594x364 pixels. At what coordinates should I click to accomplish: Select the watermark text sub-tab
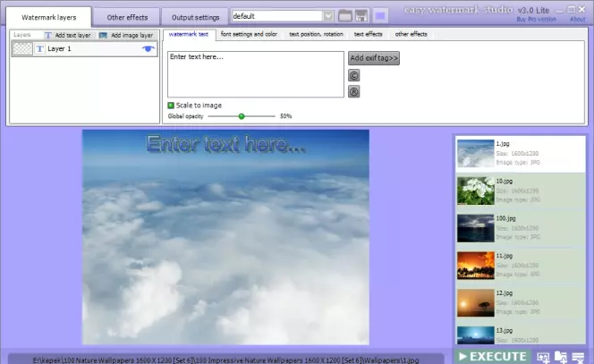[x=189, y=34]
